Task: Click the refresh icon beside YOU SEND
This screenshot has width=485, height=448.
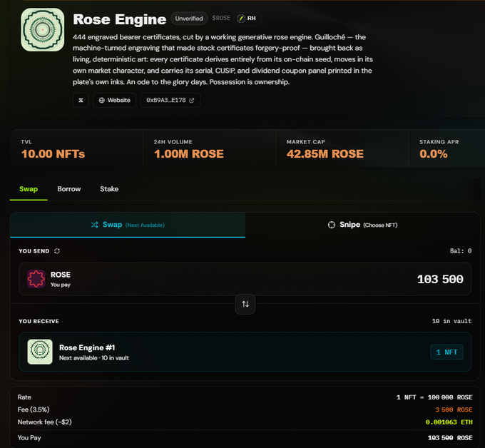Action: pyautogui.click(x=57, y=251)
